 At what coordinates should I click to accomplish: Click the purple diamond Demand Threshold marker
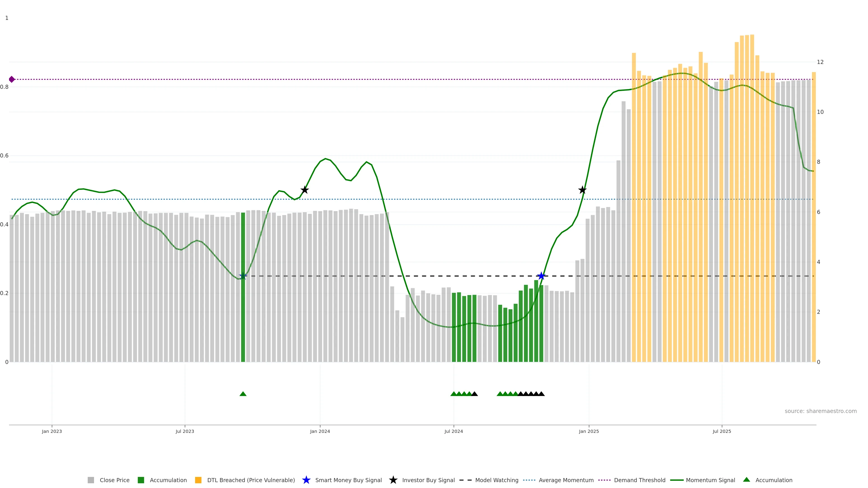[x=12, y=80]
